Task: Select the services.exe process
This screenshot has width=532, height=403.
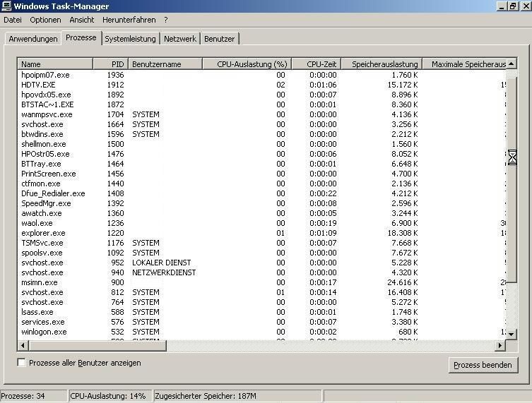Action: tap(262, 322)
